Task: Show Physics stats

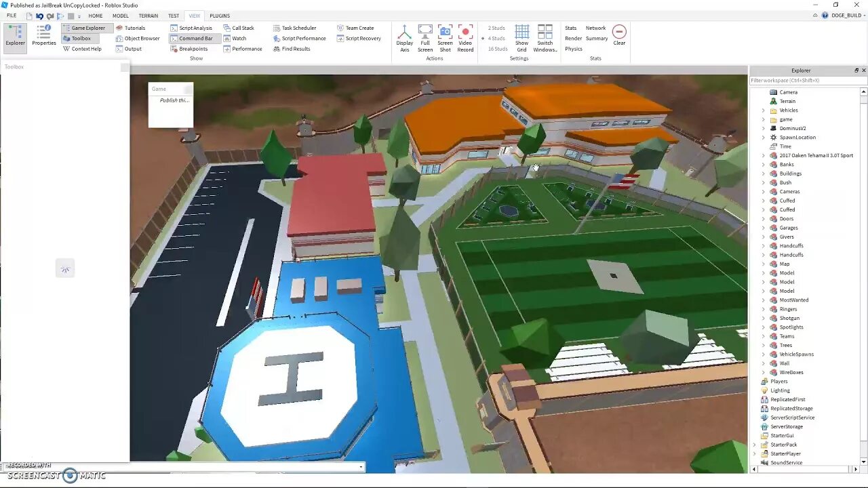Action: point(574,49)
